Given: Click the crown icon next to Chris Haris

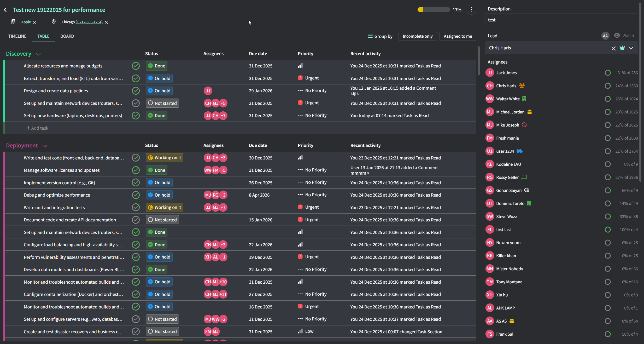Looking at the screenshot, I should (622, 48).
